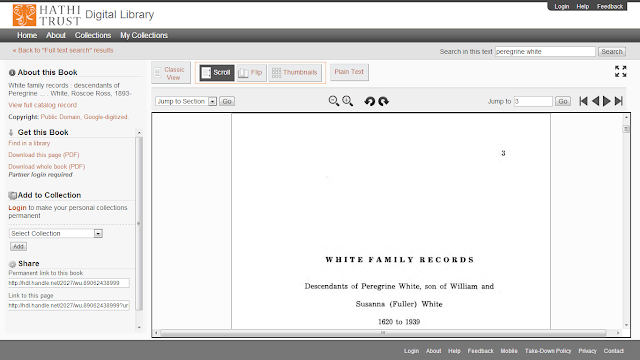
Task: Click Download whole book (PDF)
Action: coord(47,167)
